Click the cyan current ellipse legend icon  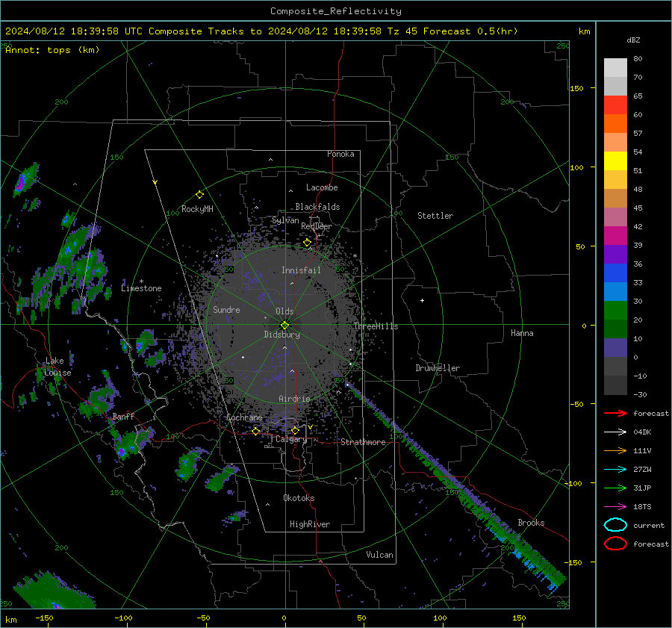tap(615, 525)
